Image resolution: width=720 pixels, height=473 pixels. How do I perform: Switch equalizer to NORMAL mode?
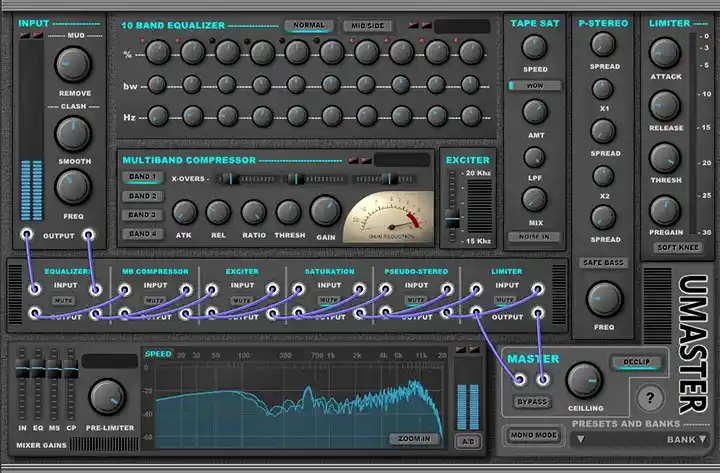click(309, 26)
